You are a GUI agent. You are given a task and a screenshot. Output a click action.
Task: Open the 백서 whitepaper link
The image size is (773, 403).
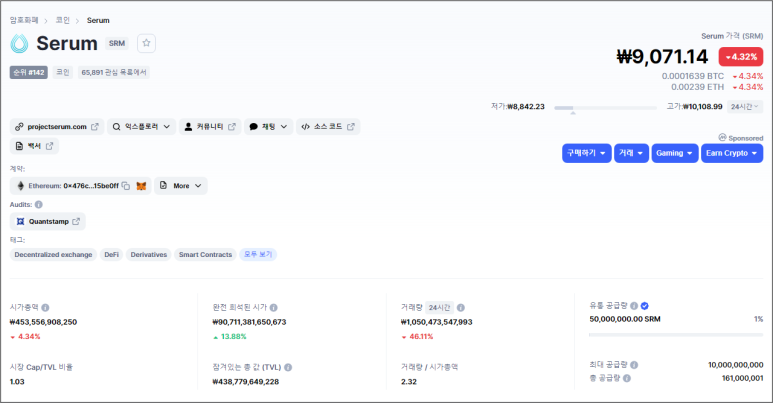pos(34,146)
